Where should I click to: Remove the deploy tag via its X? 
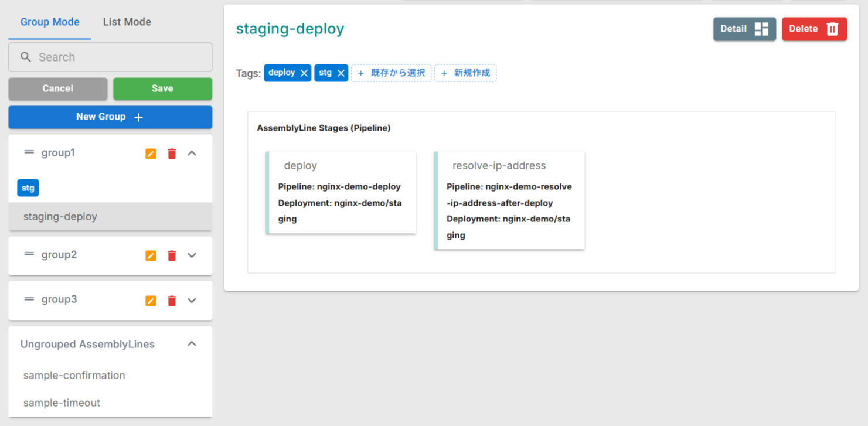304,73
